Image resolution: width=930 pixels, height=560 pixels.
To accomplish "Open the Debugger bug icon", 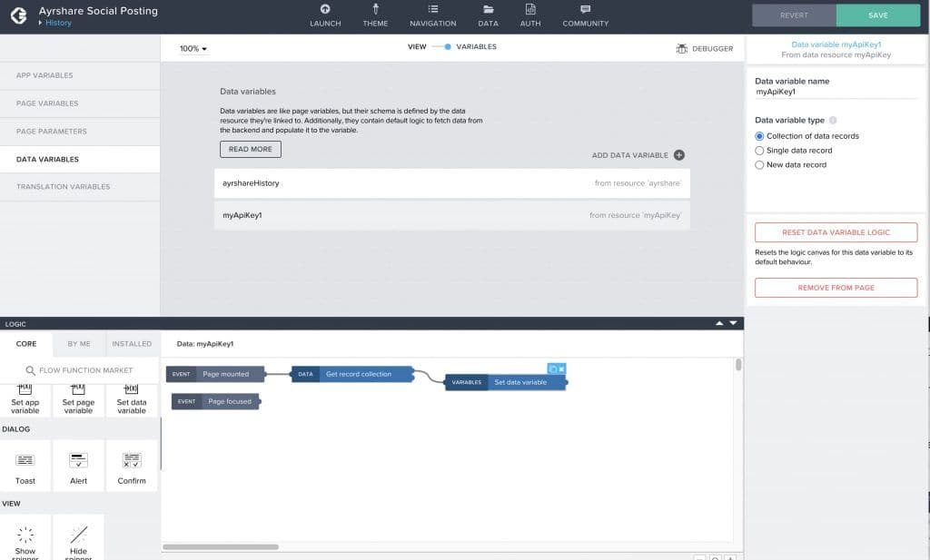I will pos(682,49).
